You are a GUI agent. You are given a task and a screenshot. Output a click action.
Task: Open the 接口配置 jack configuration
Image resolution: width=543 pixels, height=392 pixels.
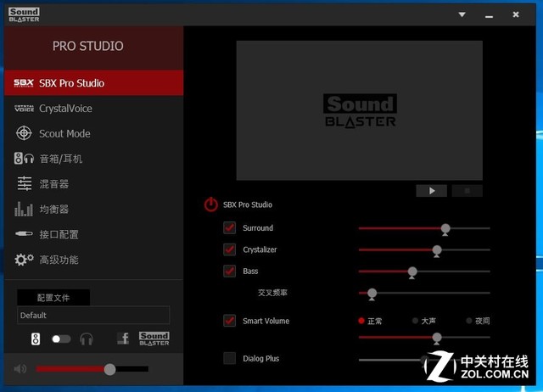(x=94, y=234)
